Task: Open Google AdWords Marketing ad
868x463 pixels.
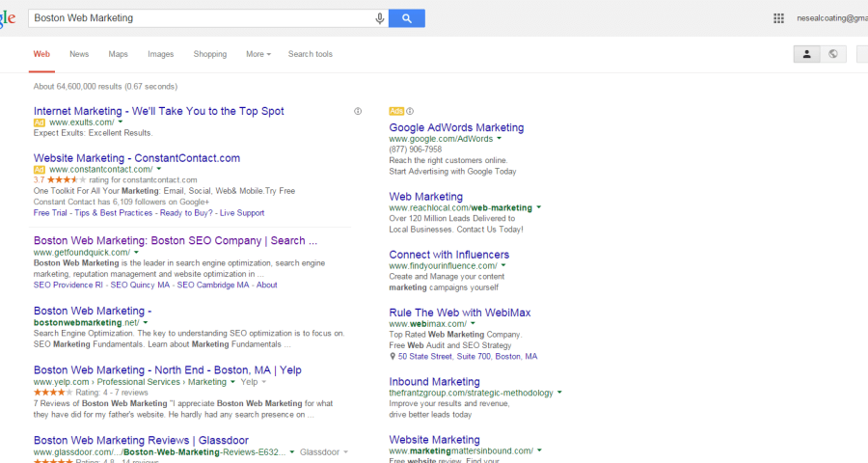Action: [456, 128]
